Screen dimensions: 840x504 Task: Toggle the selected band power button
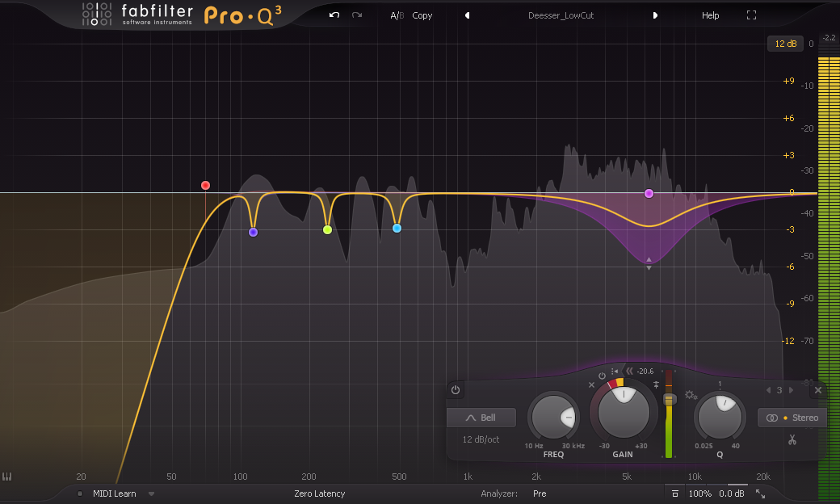click(x=456, y=390)
